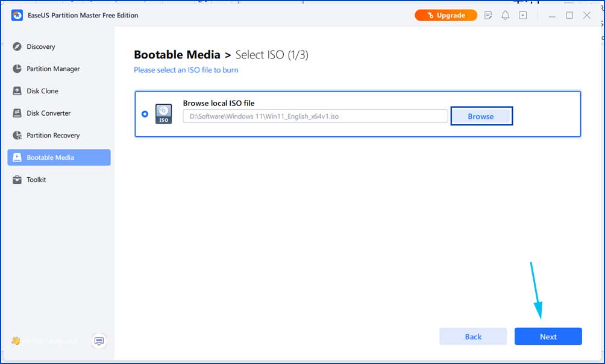Switch to Partition Manager
Image resolution: width=605 pixels, height=364 pixels.
59,69
